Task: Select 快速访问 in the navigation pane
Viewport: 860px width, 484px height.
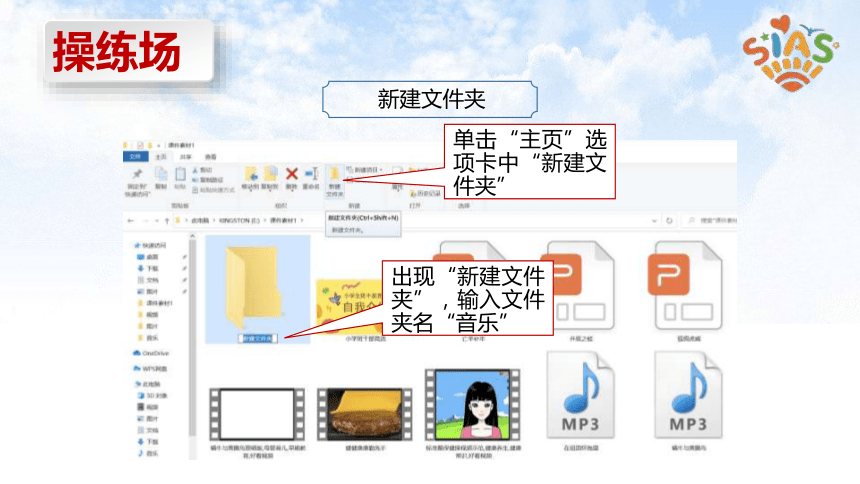Action: tap(150, 245)
